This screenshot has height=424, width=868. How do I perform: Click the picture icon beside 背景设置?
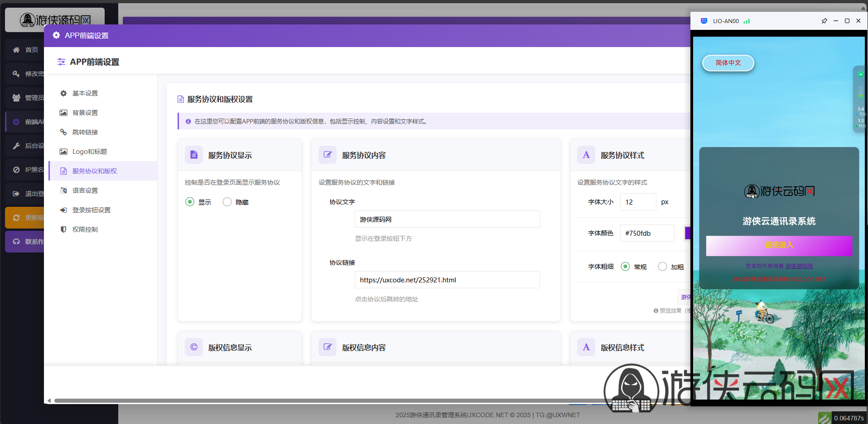point(63,113)
